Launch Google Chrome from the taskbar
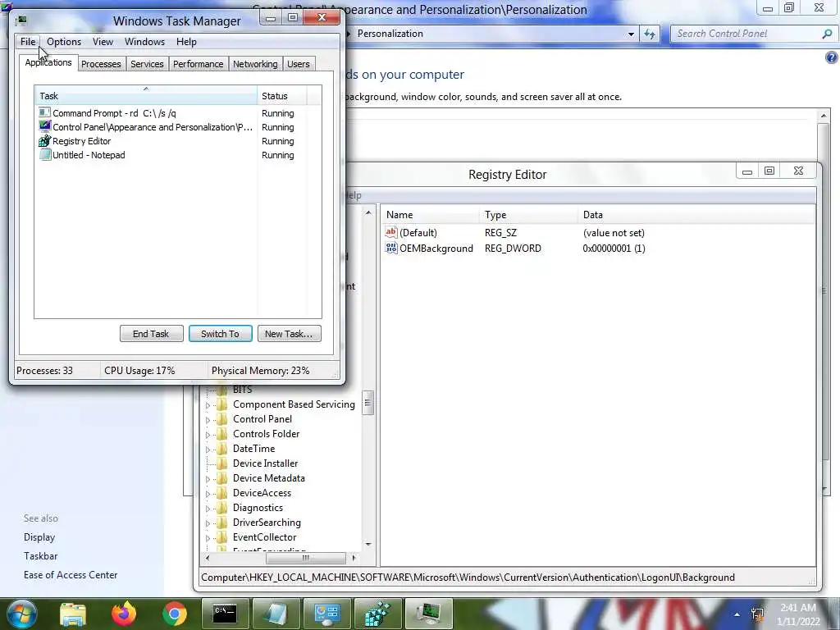 click(x=175, y=614)
